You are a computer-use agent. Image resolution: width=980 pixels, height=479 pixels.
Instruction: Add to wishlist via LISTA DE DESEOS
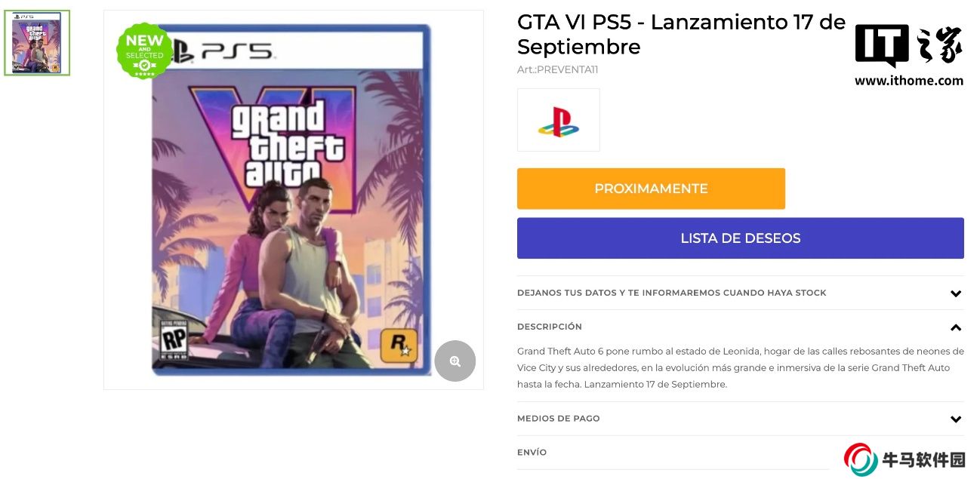coord(740,238)
